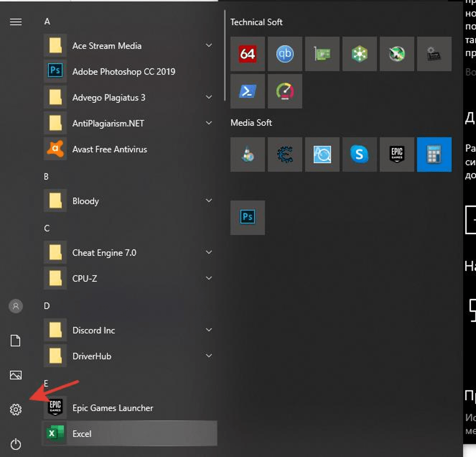Screen dimensions: 476x457
Task: Open the AIDA64 tile
Action: [248, 54]
